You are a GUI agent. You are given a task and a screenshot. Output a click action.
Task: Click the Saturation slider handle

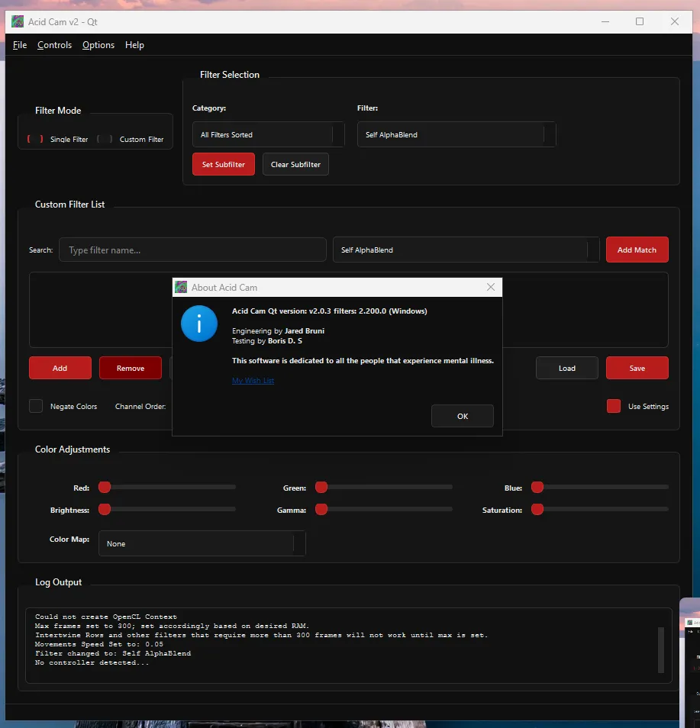pos(537,509)
